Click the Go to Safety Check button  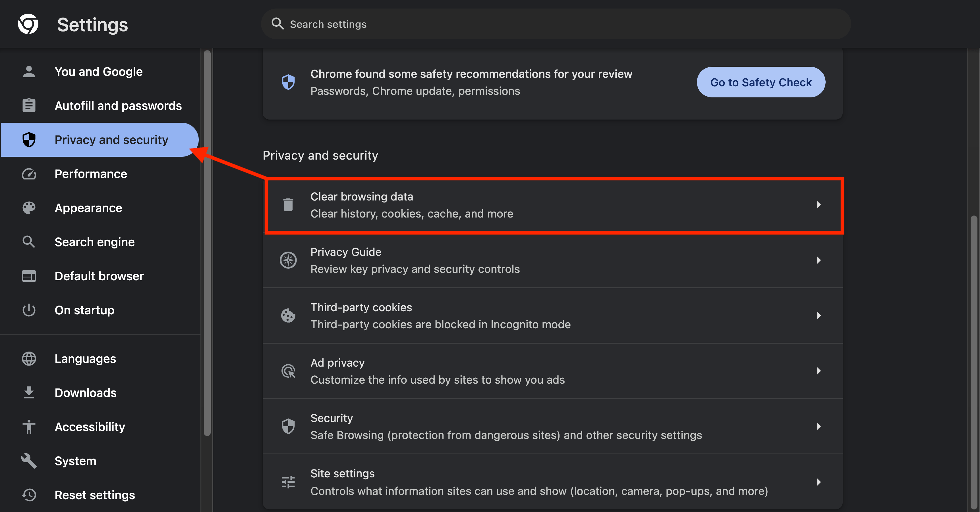pyautogui.click(x=761, y=82)
